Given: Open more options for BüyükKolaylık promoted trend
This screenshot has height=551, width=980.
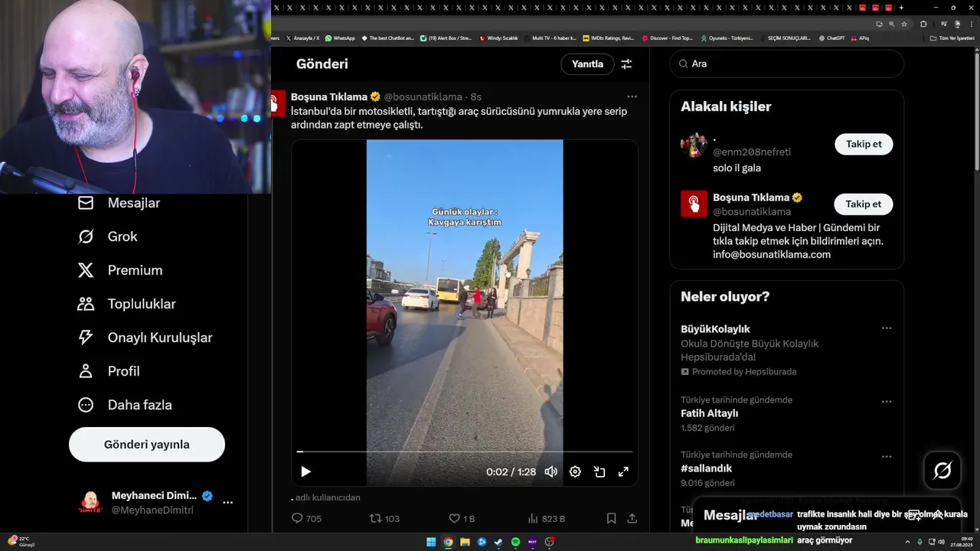Looking at the screenshot, I should [887, 328].
